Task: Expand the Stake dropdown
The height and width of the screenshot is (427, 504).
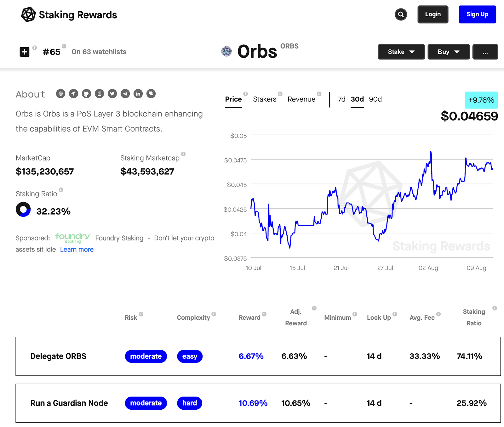Action: click(401, 52)
